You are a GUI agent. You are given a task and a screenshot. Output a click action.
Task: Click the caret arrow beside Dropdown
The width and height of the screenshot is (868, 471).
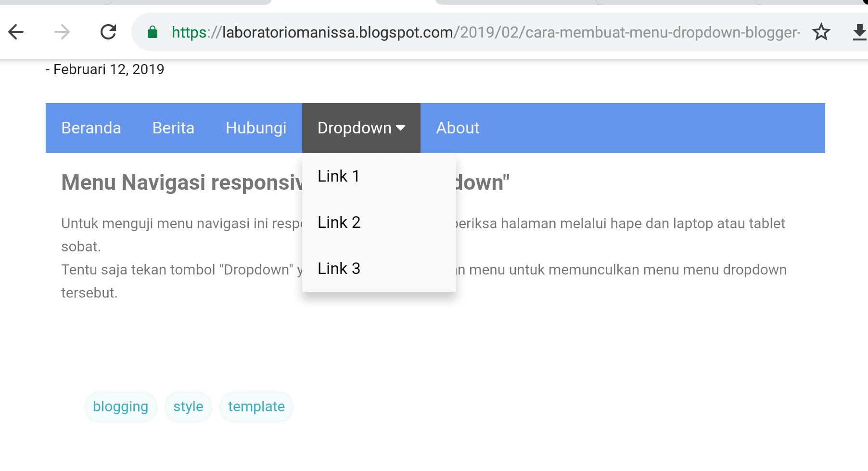[400, 128]
